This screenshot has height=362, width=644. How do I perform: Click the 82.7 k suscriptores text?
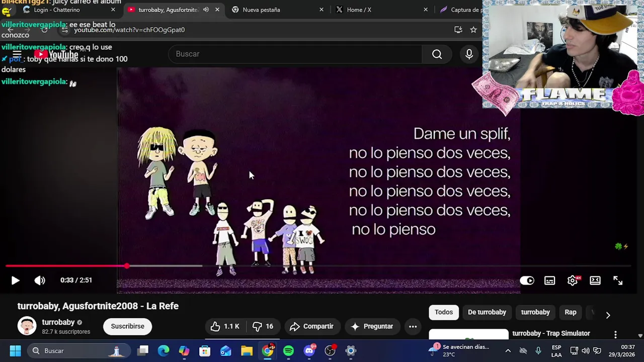pos(66,332)
